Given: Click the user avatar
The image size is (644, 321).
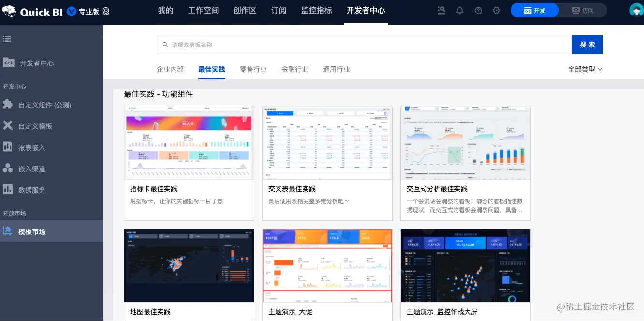Looking at the screenshot, I should coord(636,10).
